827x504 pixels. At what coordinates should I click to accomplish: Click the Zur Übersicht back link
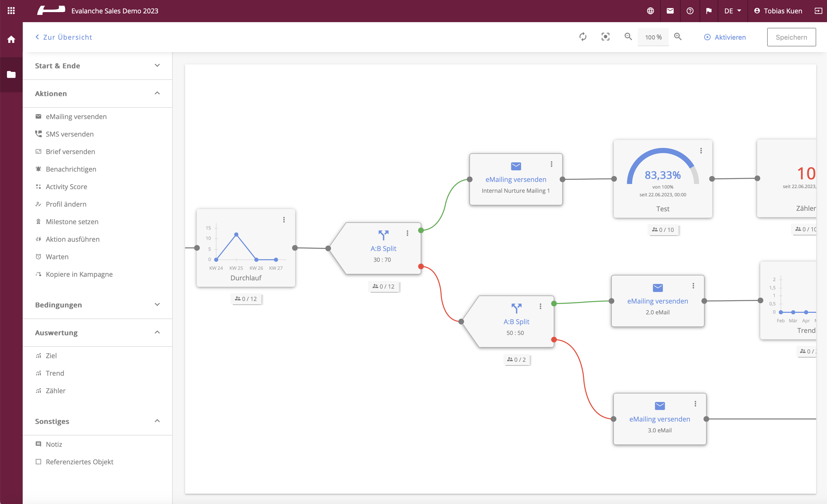pos(64,37)
